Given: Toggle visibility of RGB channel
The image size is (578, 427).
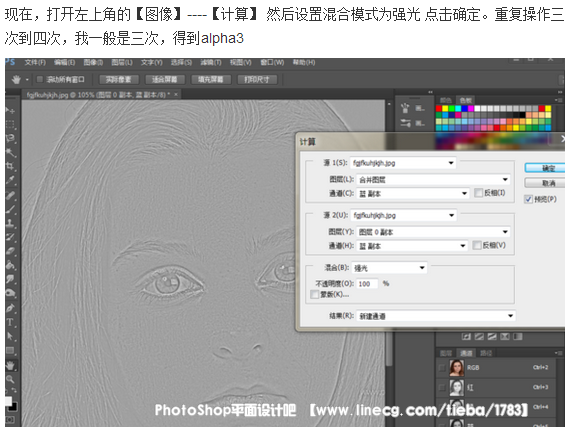Looking at the screenshot, I should point(442,368).
